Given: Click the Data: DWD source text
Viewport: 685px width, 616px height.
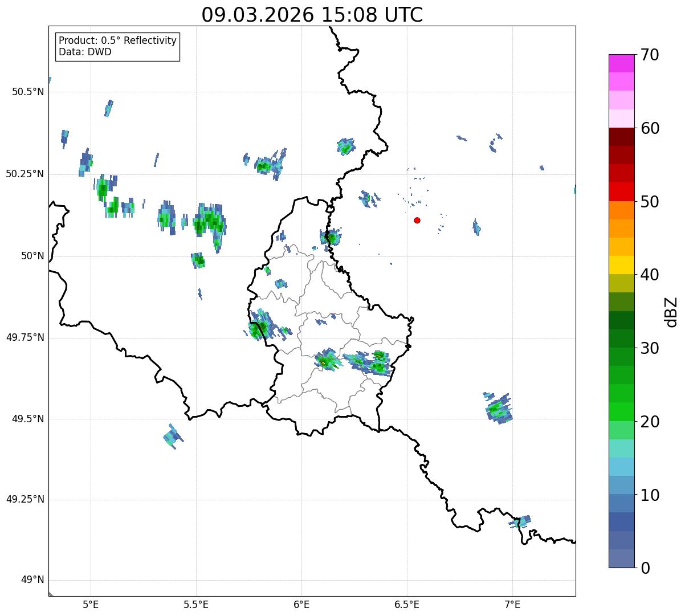Looking at the screenshot, I should click(85, 52).
